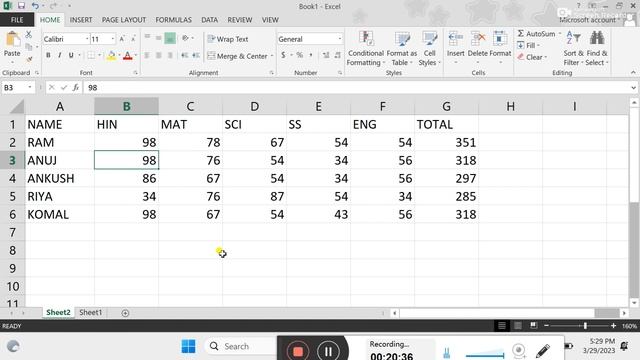This screenshot has height=360, width=640.
Task: Save the workbook with the floppy disk icon
Action: (x=21, y=6)
